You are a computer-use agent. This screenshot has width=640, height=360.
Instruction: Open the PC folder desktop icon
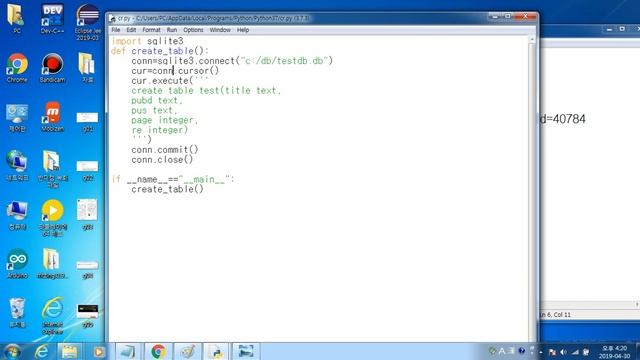[16, 18]
